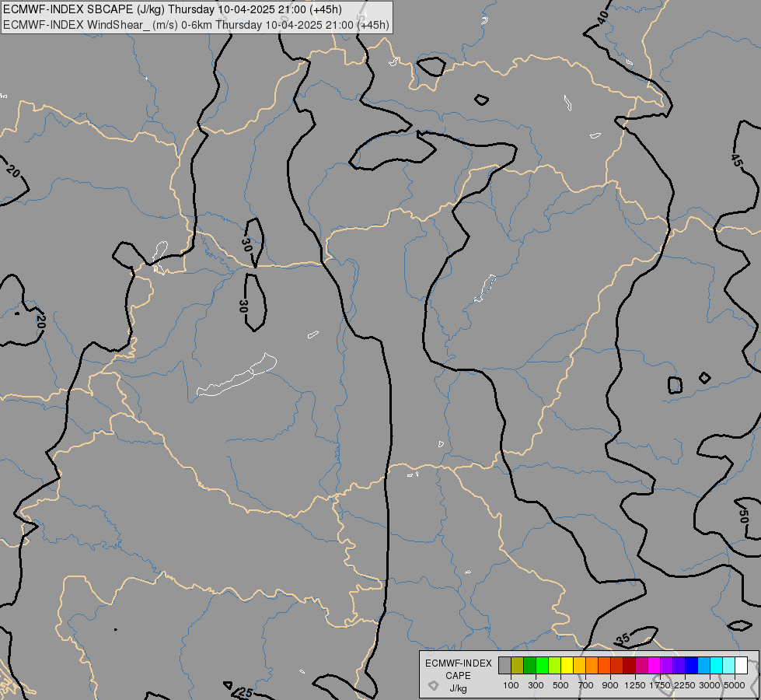Select the amber legend swatch
This screenshot has width=761, height=700.
point(579,666)
